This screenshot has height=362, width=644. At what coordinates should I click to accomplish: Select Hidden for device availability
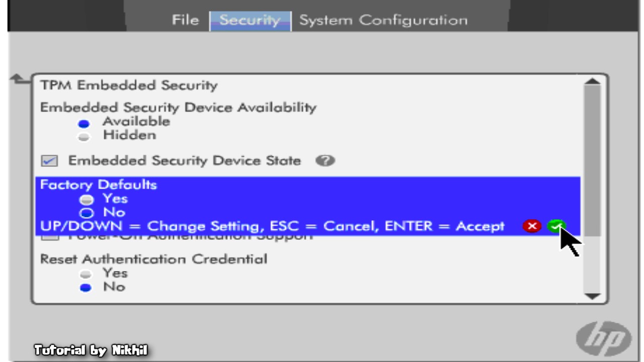85,137
